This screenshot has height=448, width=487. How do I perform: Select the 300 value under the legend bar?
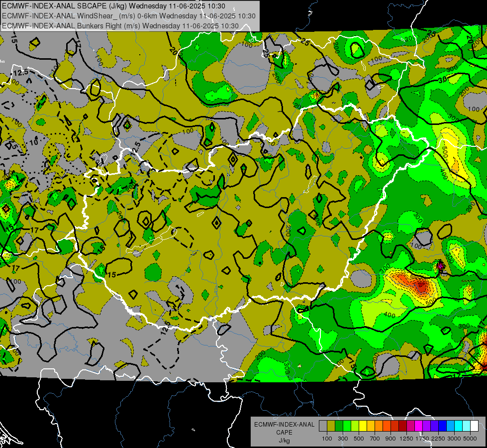pos(343,439)
